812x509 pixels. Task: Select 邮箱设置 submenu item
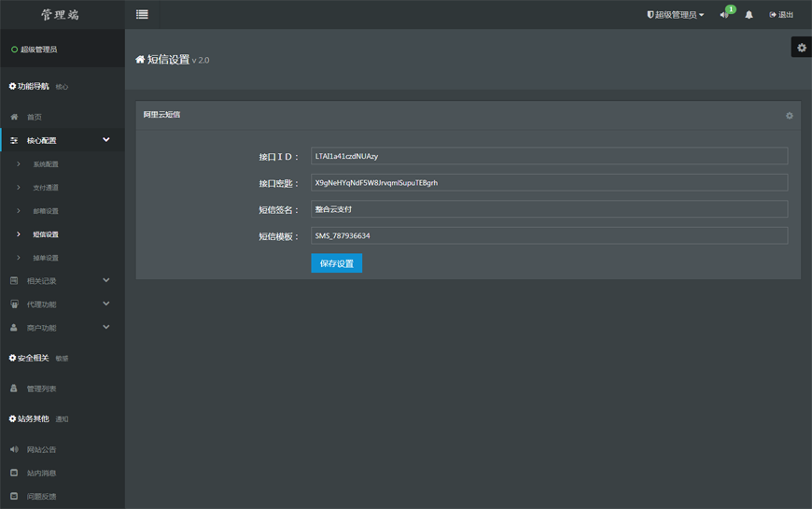[46, 211]
